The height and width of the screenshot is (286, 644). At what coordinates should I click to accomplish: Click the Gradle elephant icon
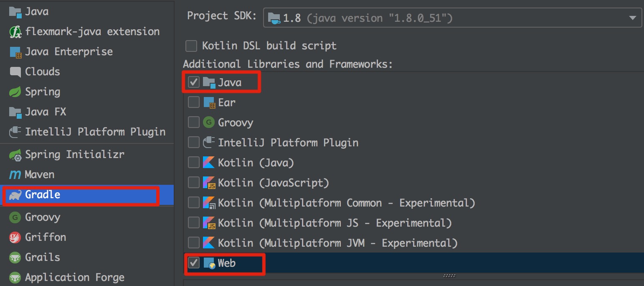pos(15,195)
